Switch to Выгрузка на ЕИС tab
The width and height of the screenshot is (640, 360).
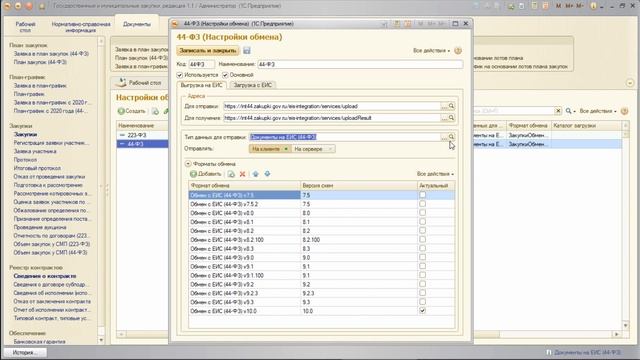pos(201,85)
